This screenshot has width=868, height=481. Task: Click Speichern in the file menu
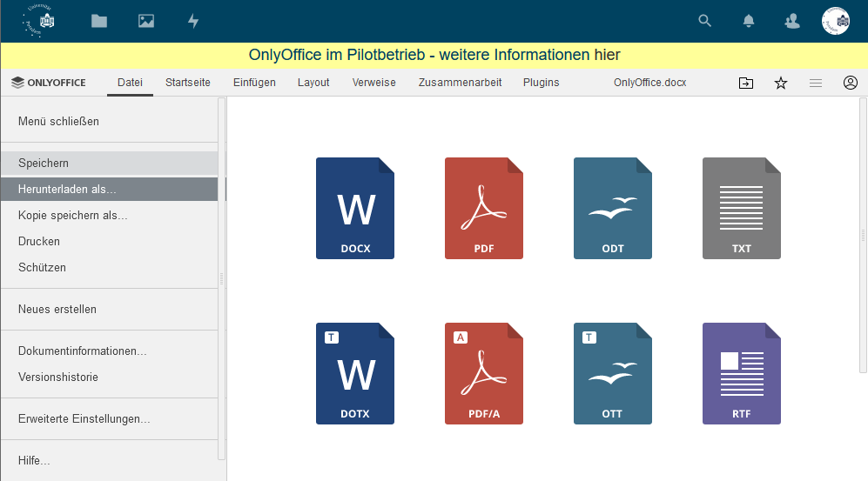(44, 163)
